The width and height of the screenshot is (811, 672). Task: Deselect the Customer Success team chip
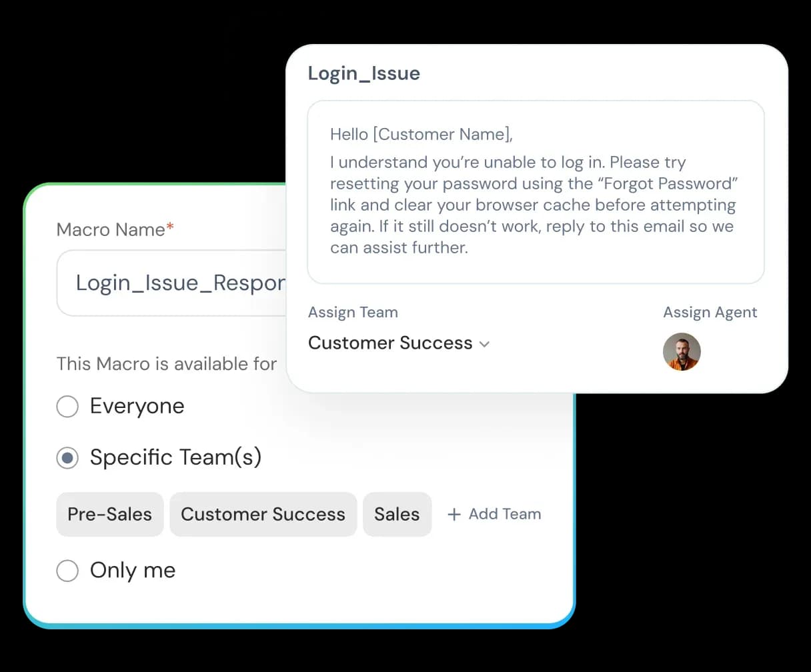click(x=263, y=514)
